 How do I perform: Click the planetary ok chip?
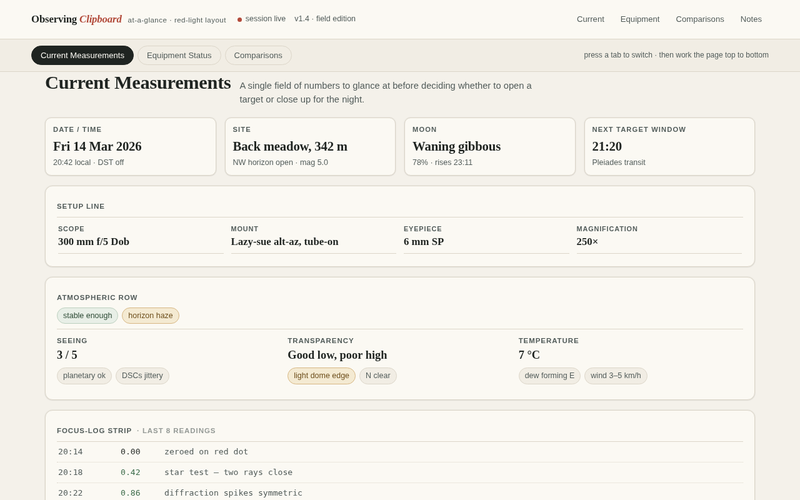pyautogui.click(x=84, y=376)
